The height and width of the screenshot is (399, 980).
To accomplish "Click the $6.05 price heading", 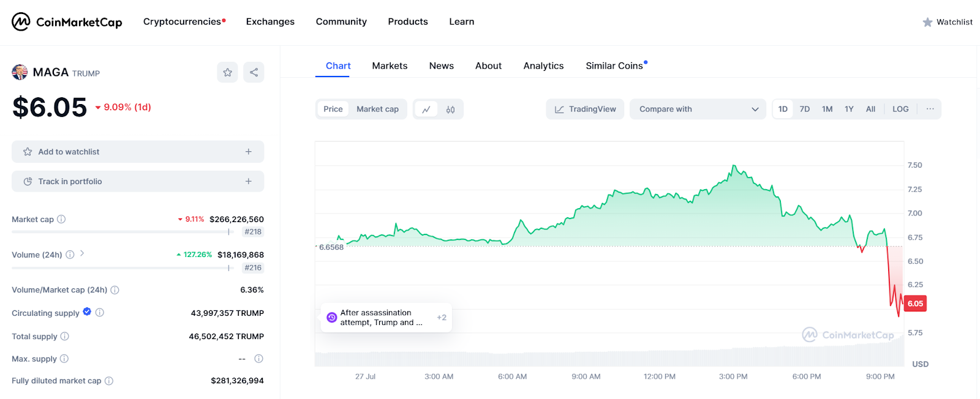I will tap(50, 108).
